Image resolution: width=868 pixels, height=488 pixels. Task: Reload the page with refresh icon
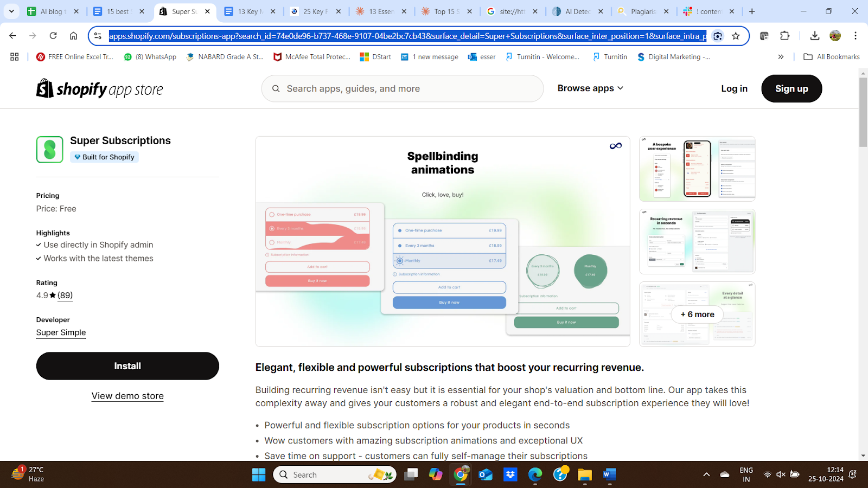tap(53, 36)
